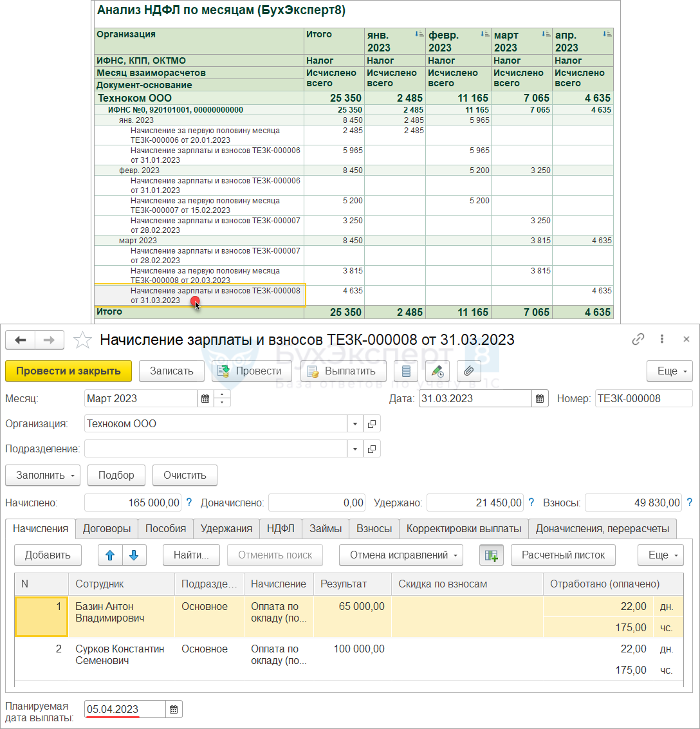
Task: Open calendar for planned payment date
Action: 174,710
